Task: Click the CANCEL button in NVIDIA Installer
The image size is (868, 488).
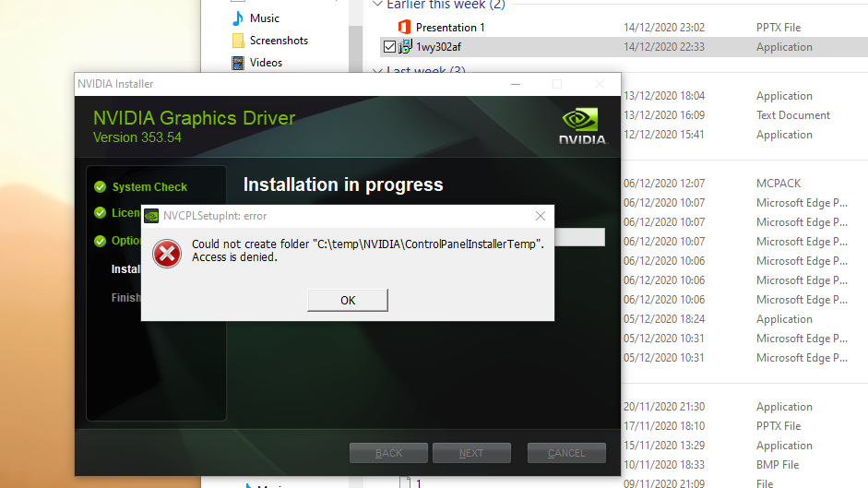Action: tap(566, 453)
